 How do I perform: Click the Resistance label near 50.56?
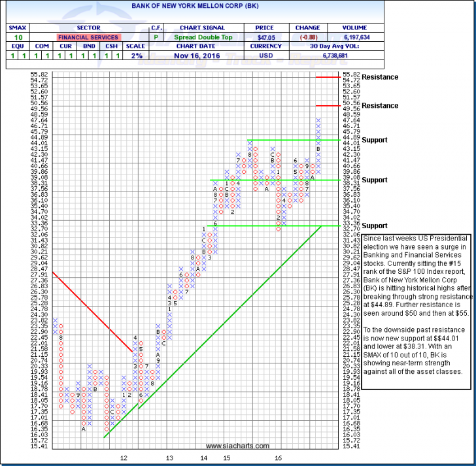pyautogui.click(x=380, y=106)
